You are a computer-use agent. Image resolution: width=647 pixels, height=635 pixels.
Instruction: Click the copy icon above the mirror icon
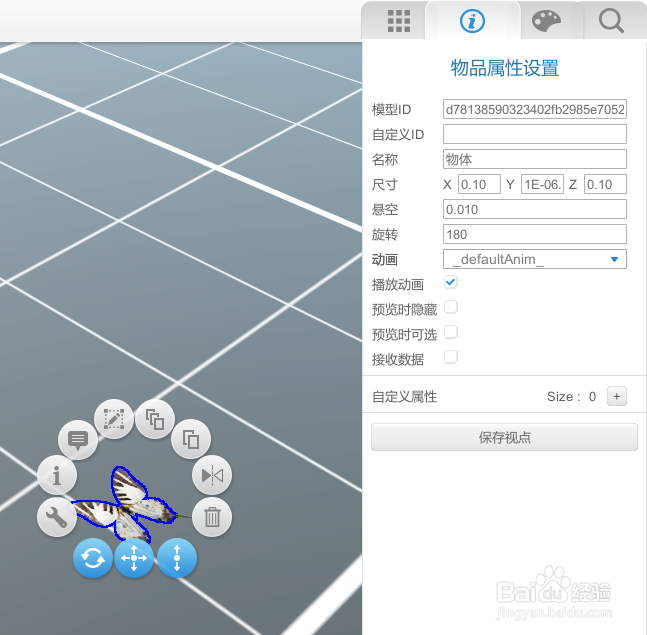pyautogui.click(x=191, y=439)
